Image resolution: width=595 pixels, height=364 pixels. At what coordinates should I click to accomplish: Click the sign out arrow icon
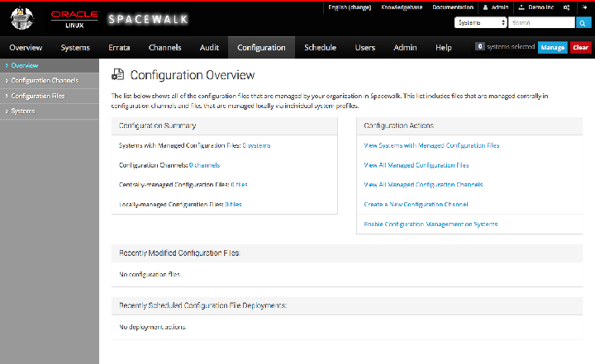tap(584, 7)
